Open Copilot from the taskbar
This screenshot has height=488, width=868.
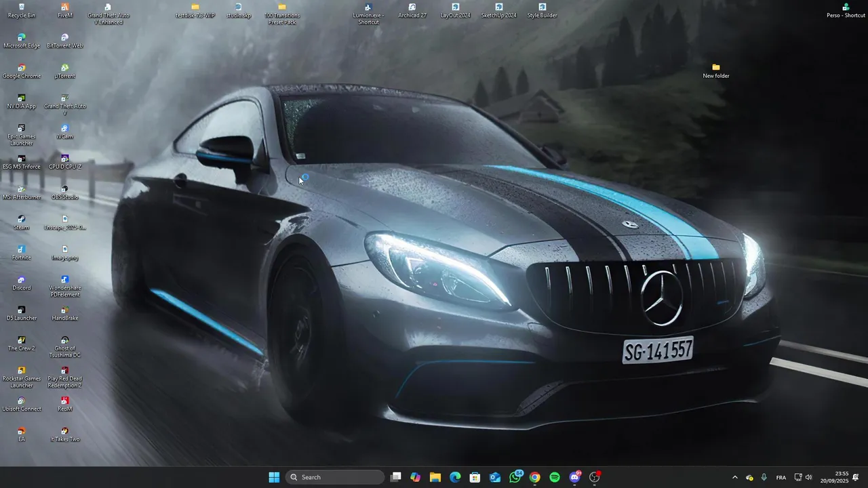416,477
